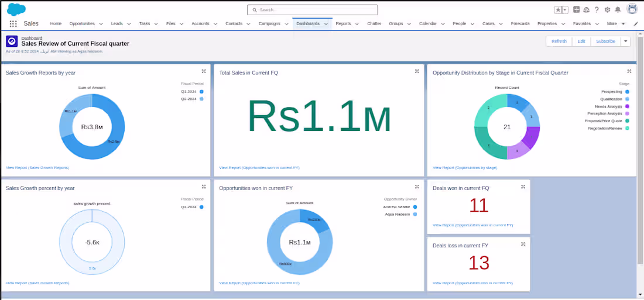Open the Help question mark icon
Image resolution: width=644 pixels, height=300 pixels.
tap(597, 10)
